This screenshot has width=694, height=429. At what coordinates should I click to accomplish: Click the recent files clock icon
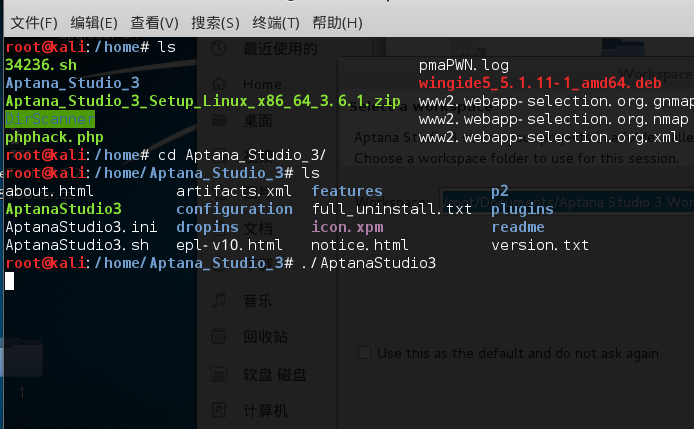click(219, 48)
